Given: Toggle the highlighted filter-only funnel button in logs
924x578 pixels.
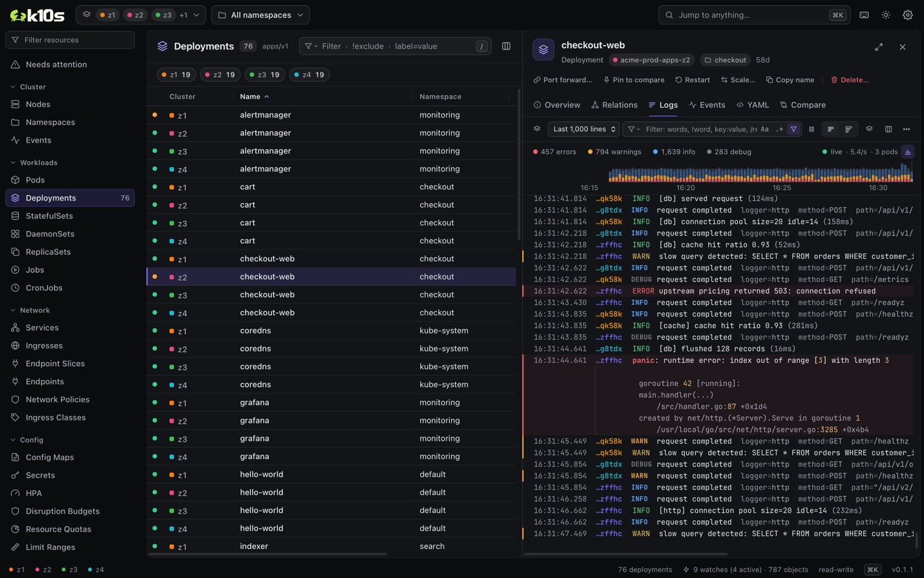Looking at the screenshot, I should tap(794, 129).
